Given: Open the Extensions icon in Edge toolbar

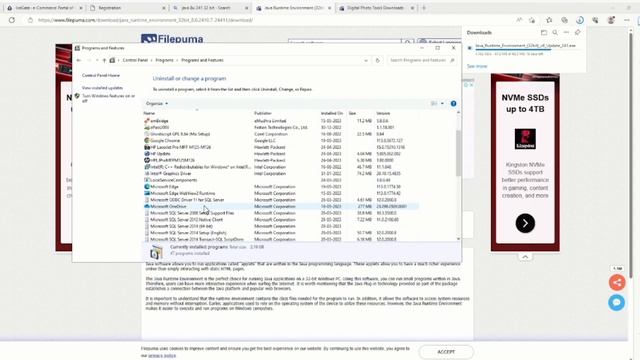Looking at the screenshot, I should tap(596, 20).
